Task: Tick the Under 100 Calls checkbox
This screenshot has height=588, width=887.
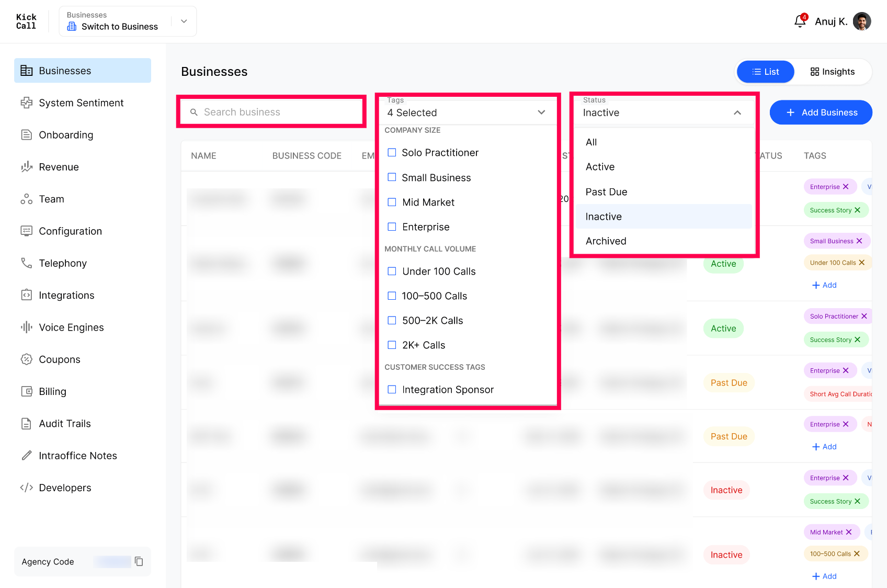Action: point(392,271)
